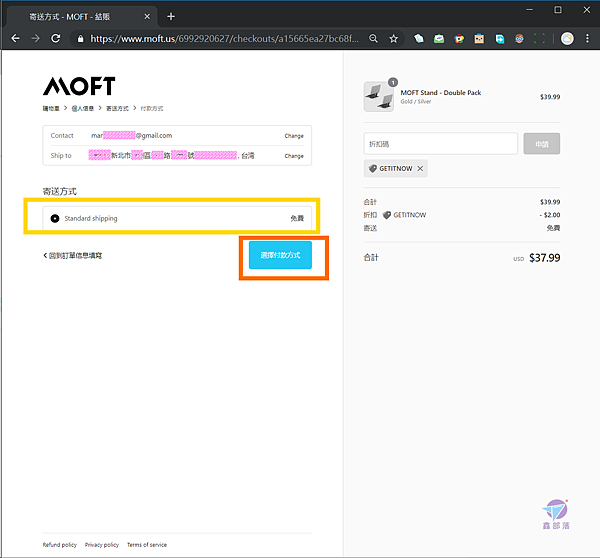
Task: Click the $37.99 total amount
Action: [x=545, y=258]
